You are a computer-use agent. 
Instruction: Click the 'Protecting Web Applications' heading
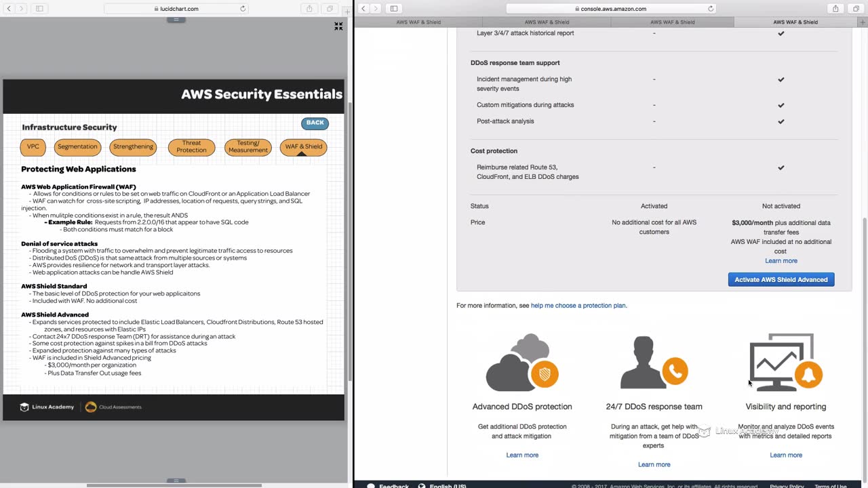click(79, 169)
